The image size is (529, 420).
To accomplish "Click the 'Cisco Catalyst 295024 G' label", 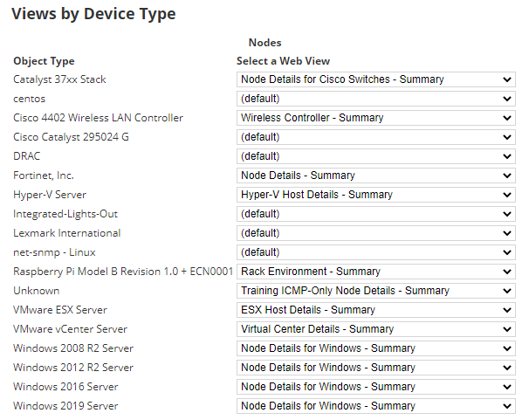I will 71,137.
